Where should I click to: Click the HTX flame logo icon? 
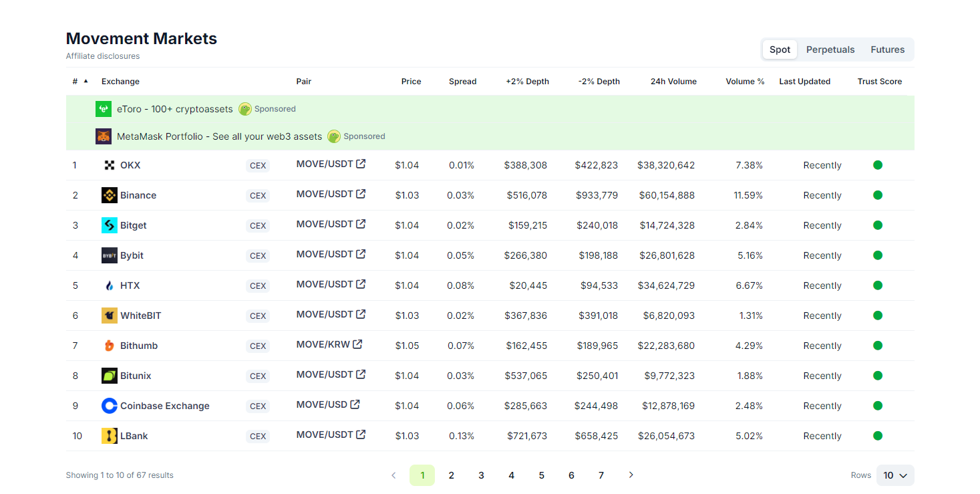(x=110, y=285)
